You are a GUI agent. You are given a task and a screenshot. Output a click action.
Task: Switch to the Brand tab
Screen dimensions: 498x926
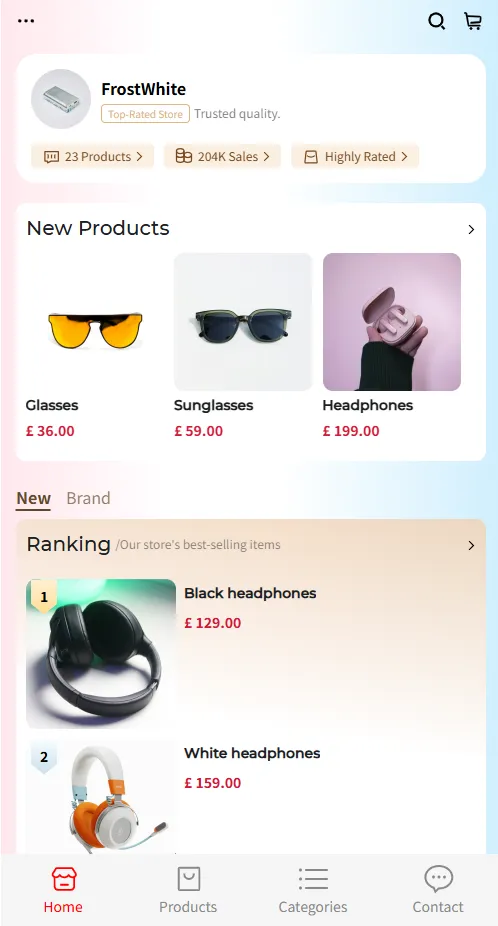[x=88, y=498]
